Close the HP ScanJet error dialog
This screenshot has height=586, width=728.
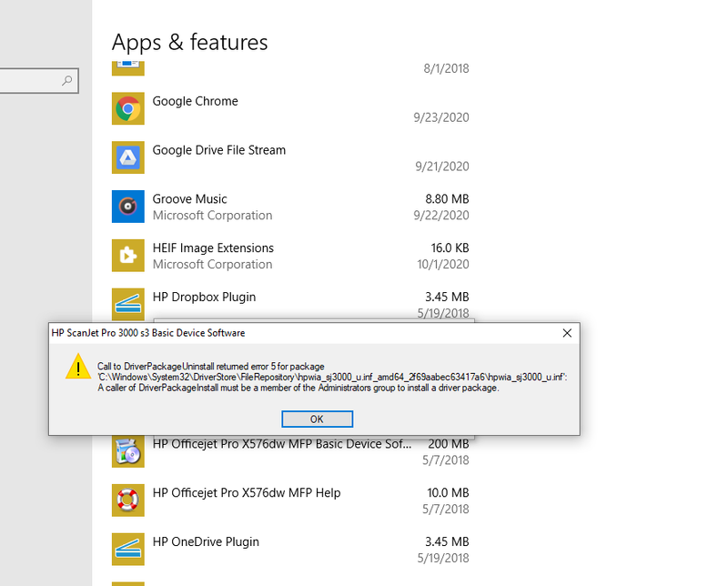(567, 333)
